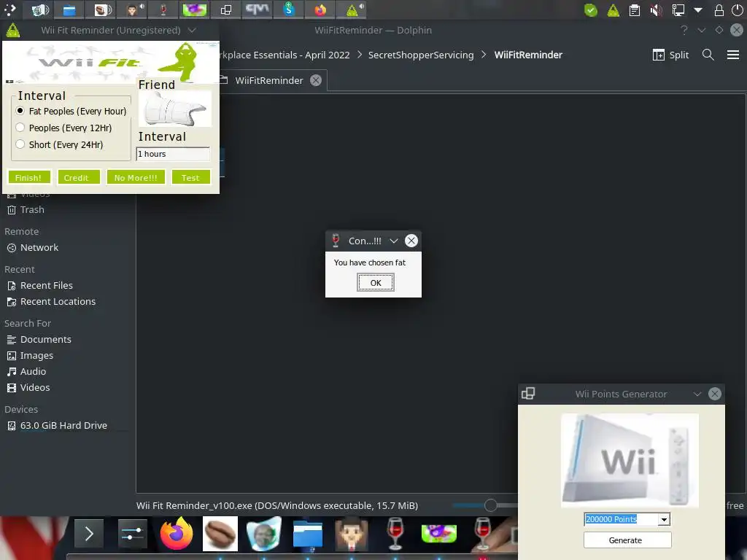The width and height of the screenshot is (747, 560).
Task: Click the No More!!! button
Action: (x=136, y=177)
